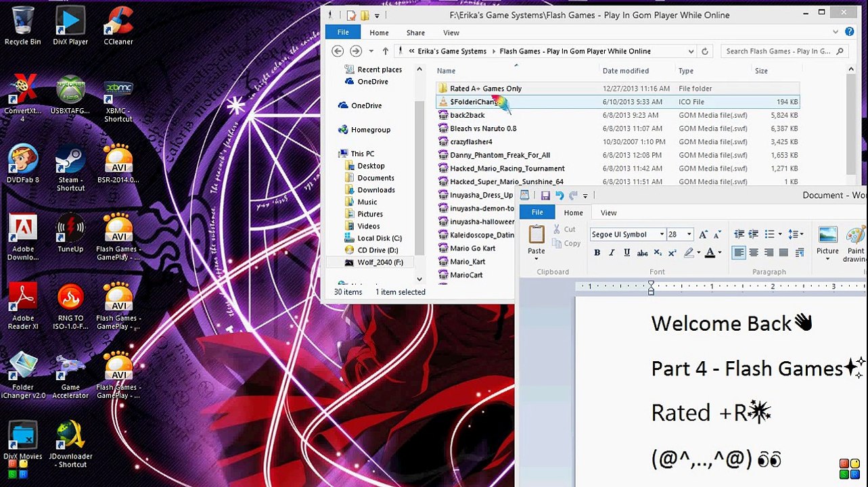Increase paragraph indent in WordPad
The height and width of the screenshot is (487, 868).
(x=754, y=234)
